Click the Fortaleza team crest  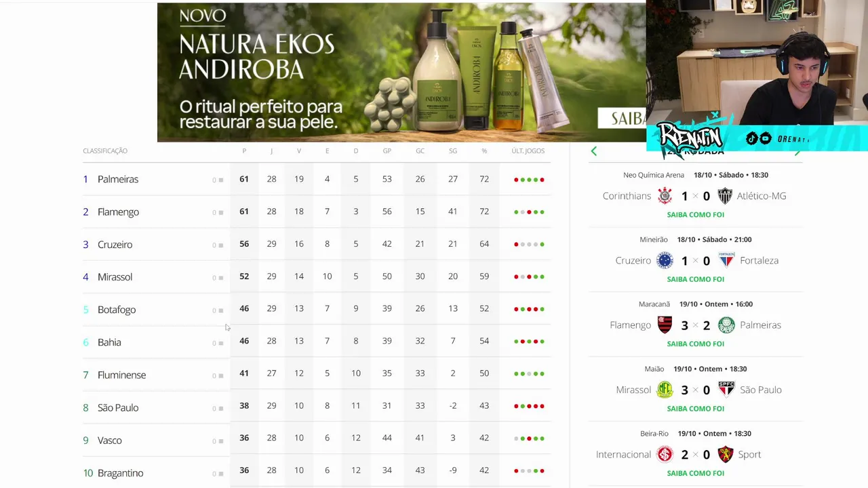pyautogui.click(x=726, y=260)
